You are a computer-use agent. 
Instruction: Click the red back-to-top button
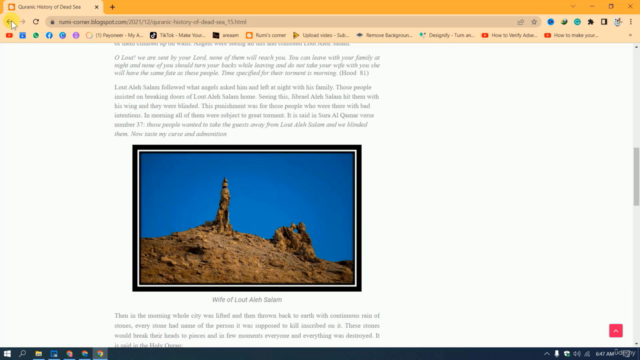[616, 331]
